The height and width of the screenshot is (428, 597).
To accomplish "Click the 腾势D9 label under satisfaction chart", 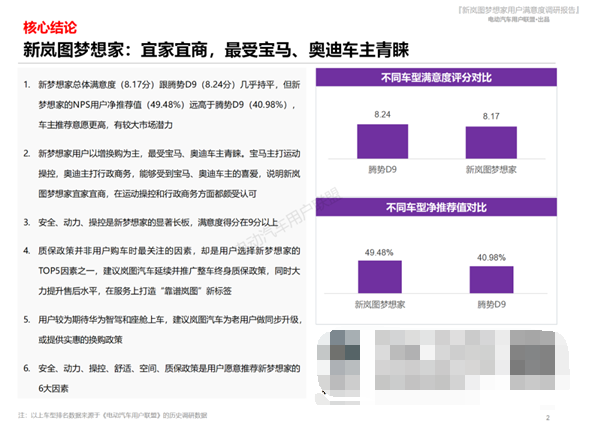I will tap(382, 169).
